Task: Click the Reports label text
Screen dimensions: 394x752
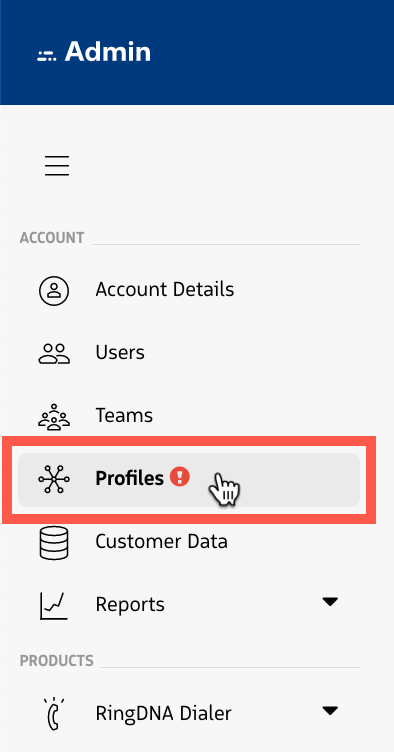Action: tap(130, 604)
